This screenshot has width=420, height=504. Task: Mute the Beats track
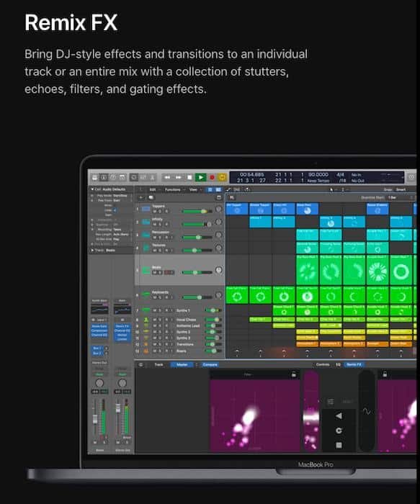[155, 273]
